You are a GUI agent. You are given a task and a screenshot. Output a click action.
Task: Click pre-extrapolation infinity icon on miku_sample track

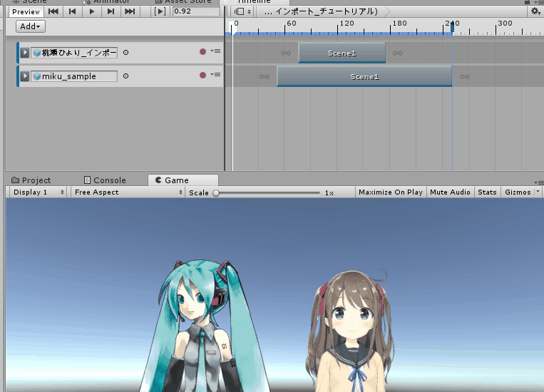coord(265,77)
